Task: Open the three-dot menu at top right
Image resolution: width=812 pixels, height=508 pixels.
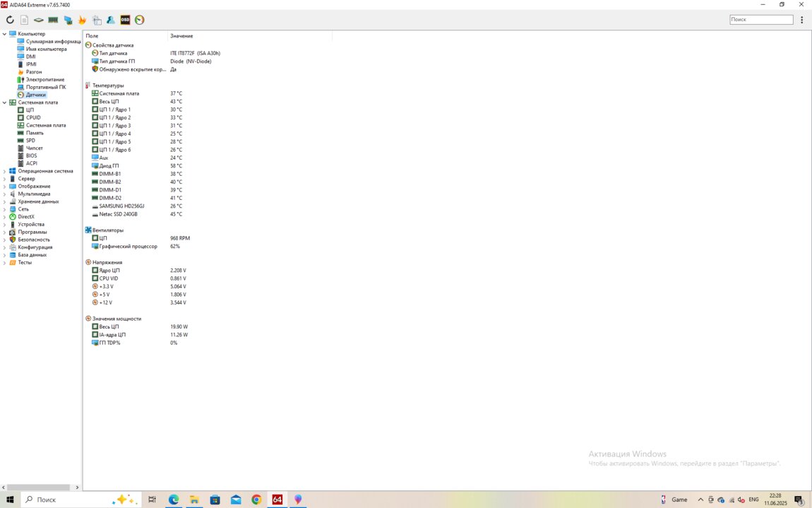Action: click(x=802, y=20)
